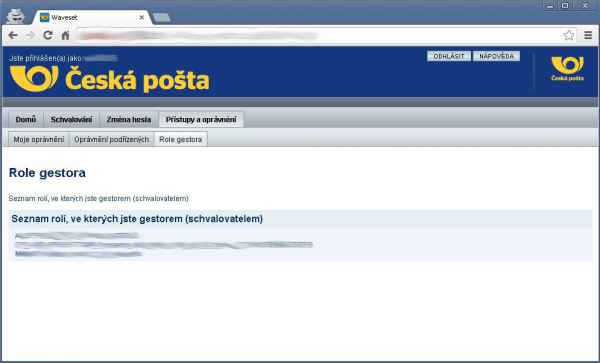Select the Waveset tab
The image size is (600, 363).
tap(92, 18)
